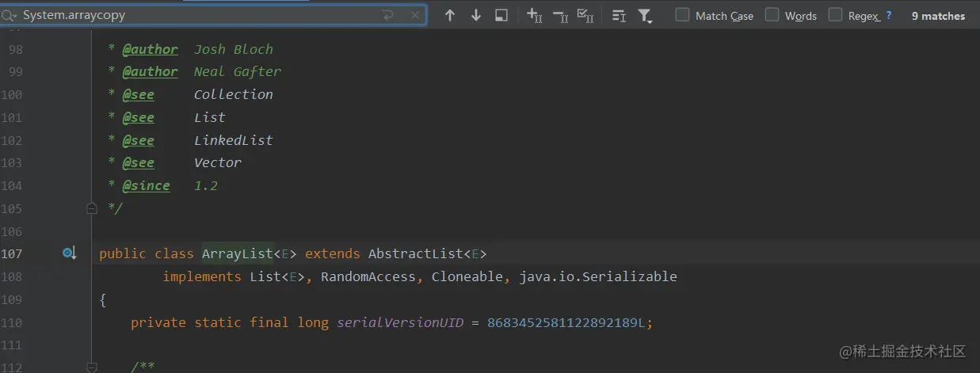The width and height of the screenshot is (980, 373).
Task: Click line number 107 in gutter
Action: 12,253
